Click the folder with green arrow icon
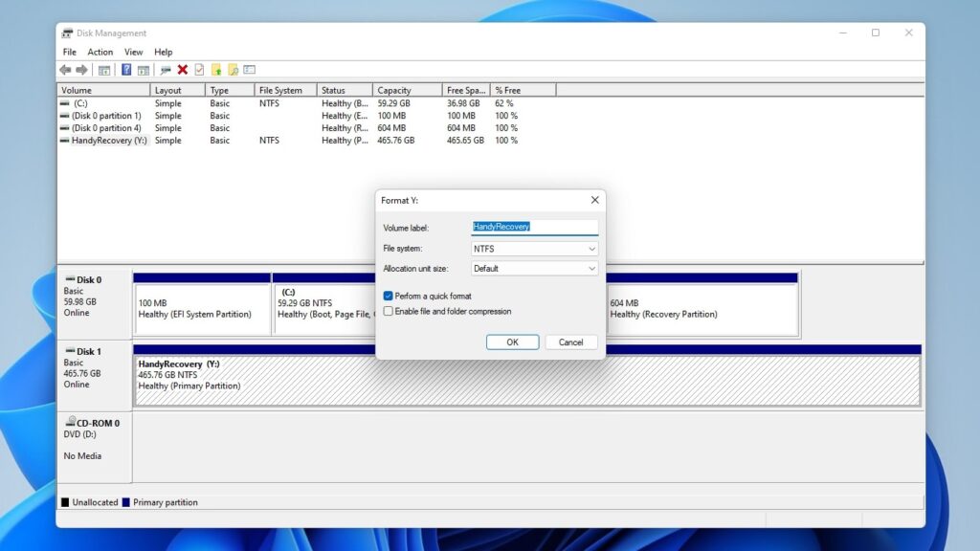Image resolution: width=980 pixels, height=551 pixels. 216,70
